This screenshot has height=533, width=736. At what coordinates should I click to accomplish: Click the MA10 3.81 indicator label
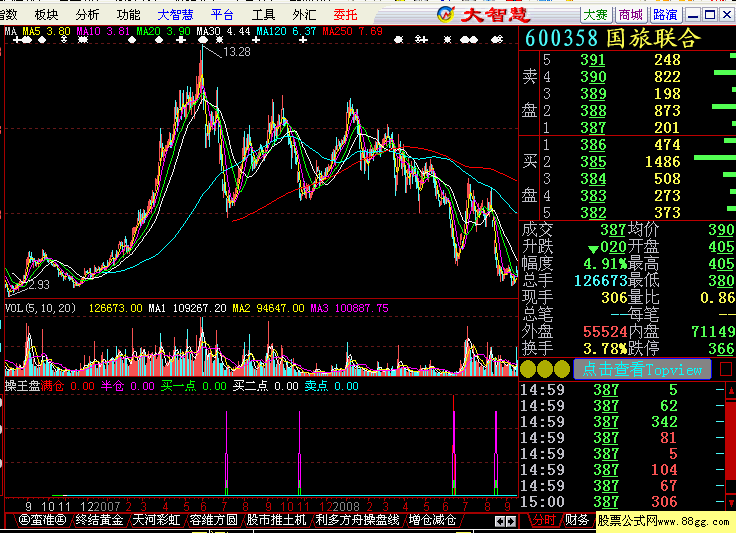[103, 31]
